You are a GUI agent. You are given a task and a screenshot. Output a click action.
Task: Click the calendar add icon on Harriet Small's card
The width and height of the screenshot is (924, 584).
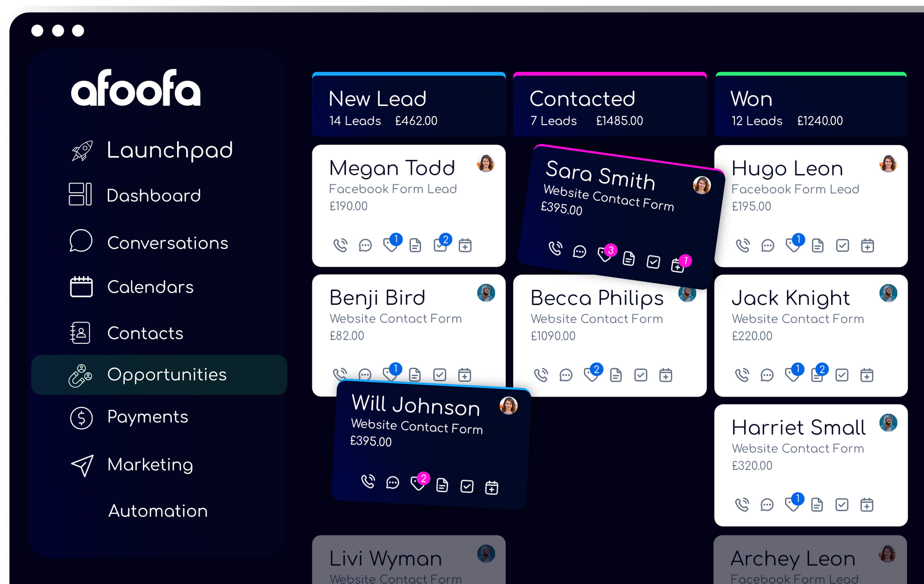(x=867, y=505)
